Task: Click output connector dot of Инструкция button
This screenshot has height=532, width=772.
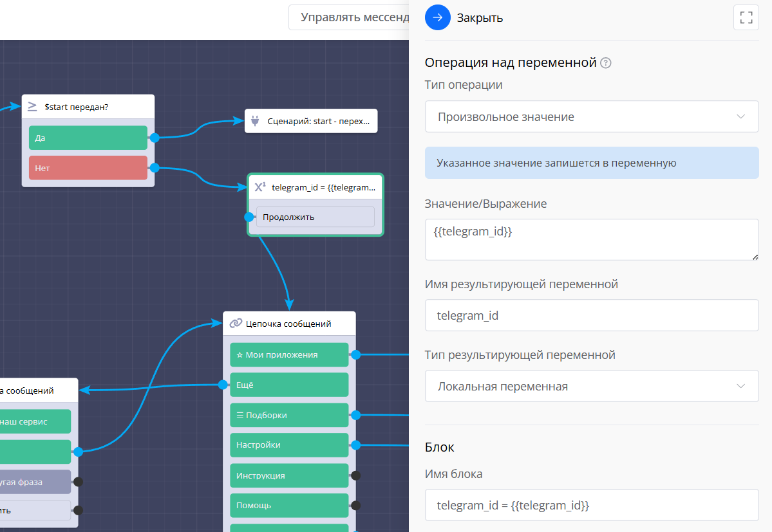Action: click(355, 475)
